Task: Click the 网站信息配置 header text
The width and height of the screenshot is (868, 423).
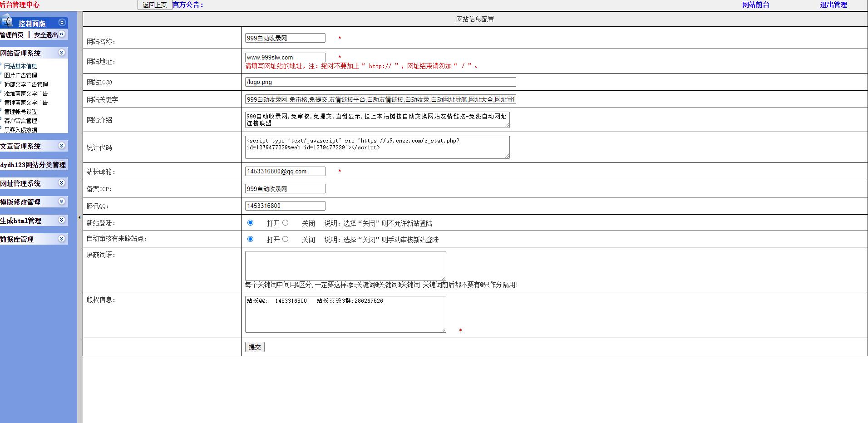Action: pyautogui.click(x=475, y=19)
